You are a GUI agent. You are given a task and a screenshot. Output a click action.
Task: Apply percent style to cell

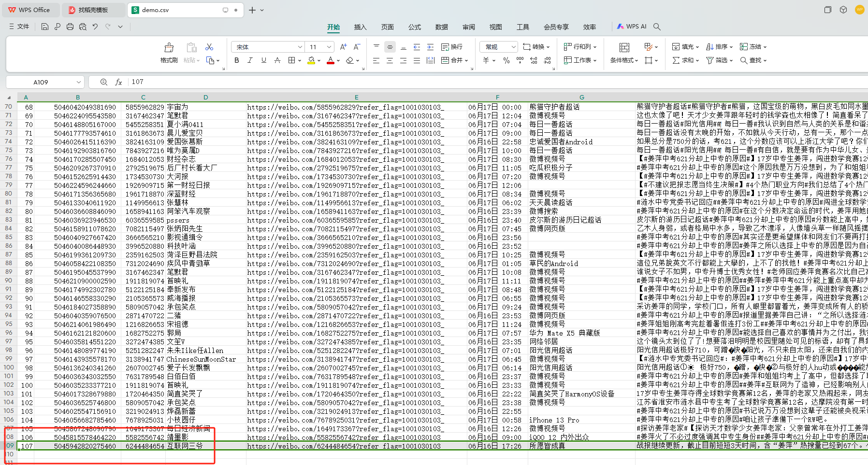pyautogui.click(x=506, y=60)
